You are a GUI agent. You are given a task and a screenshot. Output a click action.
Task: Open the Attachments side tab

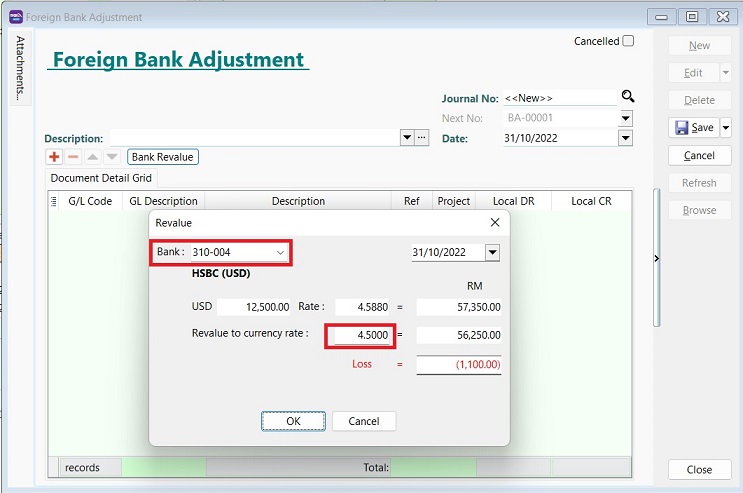coord(20,68)
